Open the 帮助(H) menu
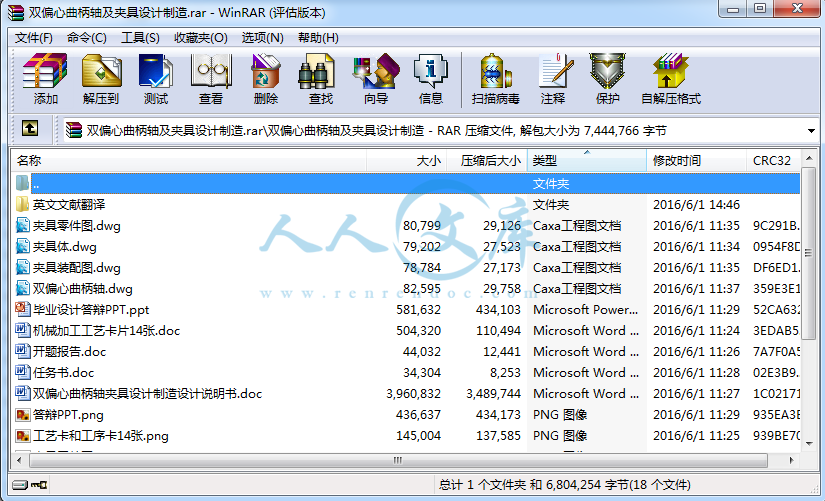This screenshot has height=501, width=825. pyautogui.click(x=318, y=38)
